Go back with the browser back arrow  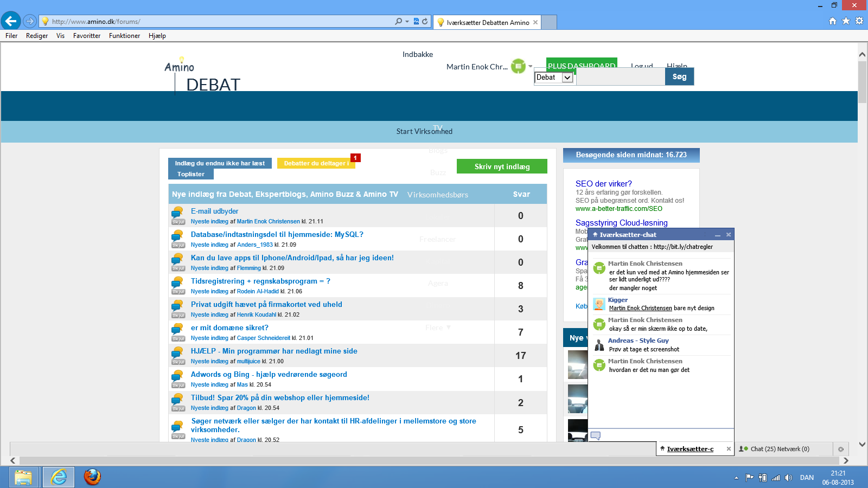[x=11, y=21]
